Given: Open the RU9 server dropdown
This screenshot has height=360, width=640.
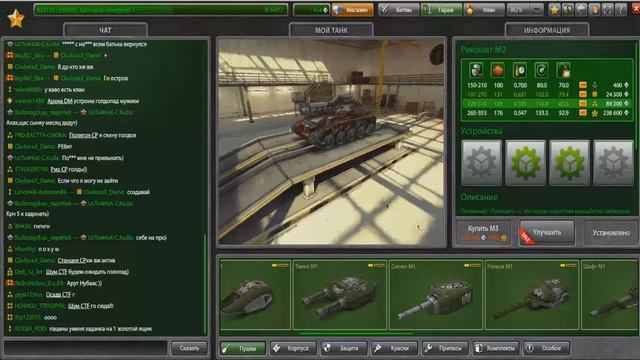Looking at the screenshot, I should pos(525,10).
